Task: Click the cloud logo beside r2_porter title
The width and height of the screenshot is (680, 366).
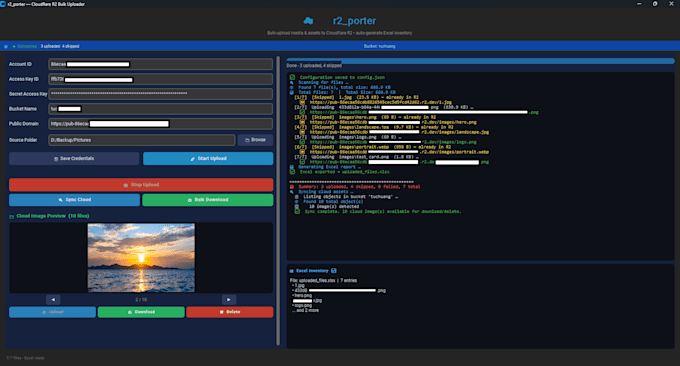Action: (308, 20)
